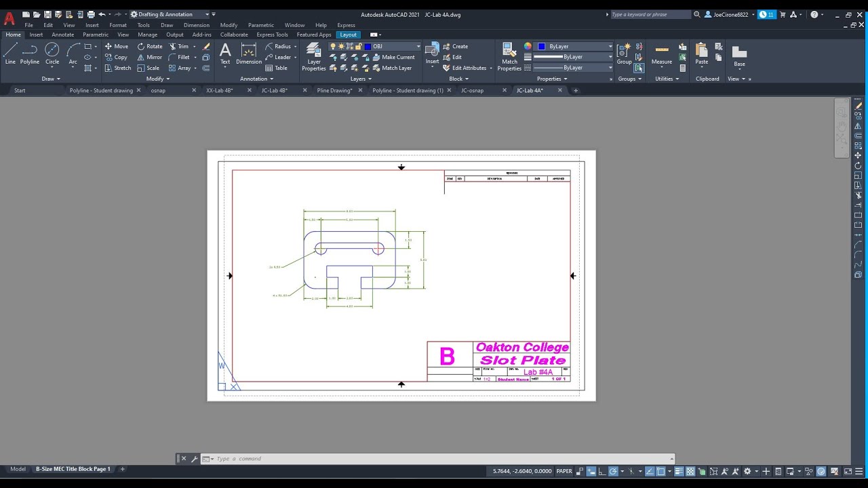Screen dimensions: 868x488
Task: Click the Group tool
Action: (624, 54)
